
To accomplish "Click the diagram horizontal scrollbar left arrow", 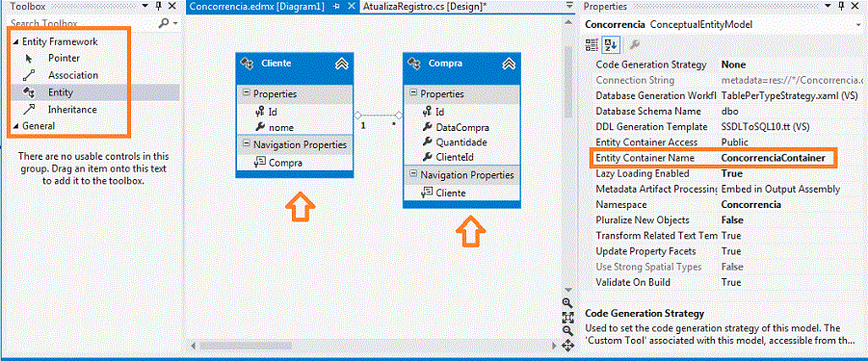I will 194,346.
